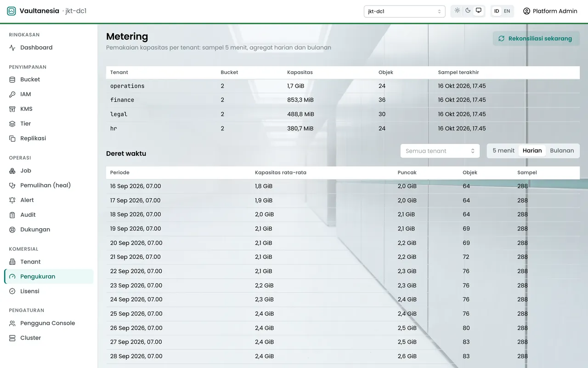This screenshot has height=368, width=588.
Task: Click the 28 Sep 2026, 07.00 period cell
Action: click(x=136, y=356)
